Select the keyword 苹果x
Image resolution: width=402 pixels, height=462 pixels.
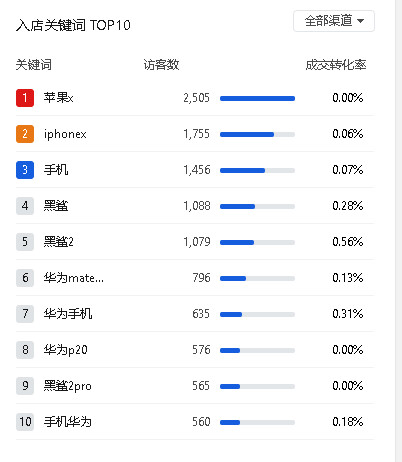[58, 98]
